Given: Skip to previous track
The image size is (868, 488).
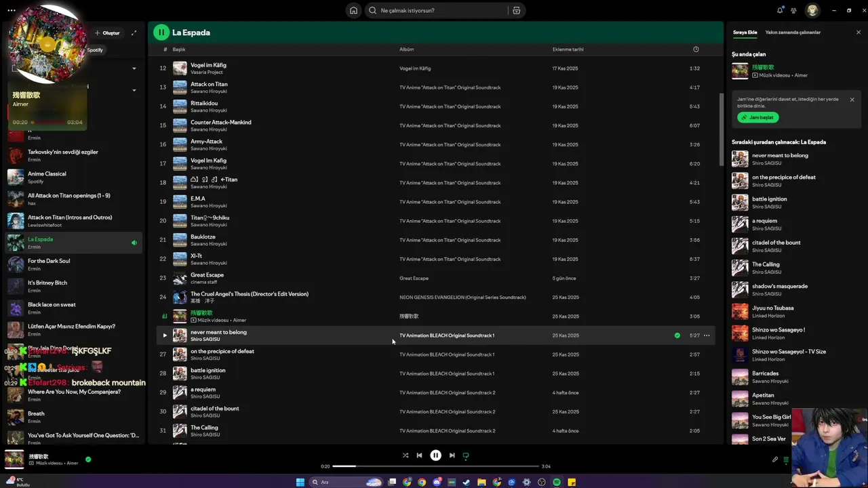Looking at the screenshot, I should (x=419, y=455).
